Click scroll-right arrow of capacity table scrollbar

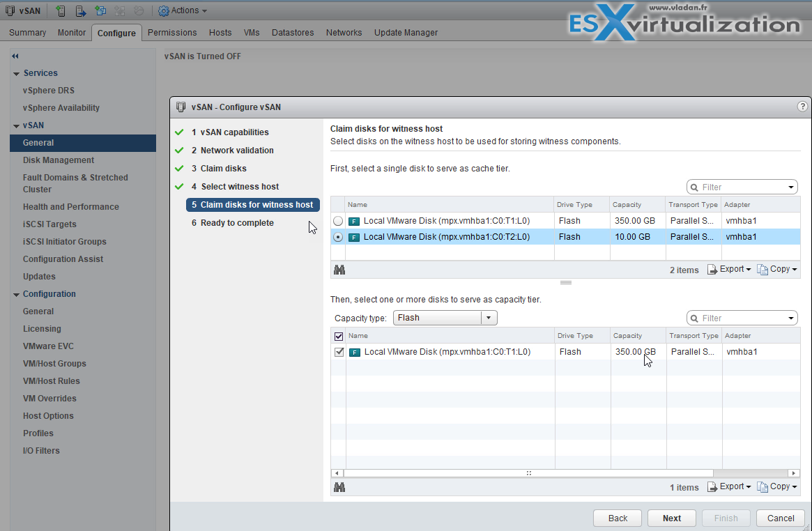click(x=793, y=473)
